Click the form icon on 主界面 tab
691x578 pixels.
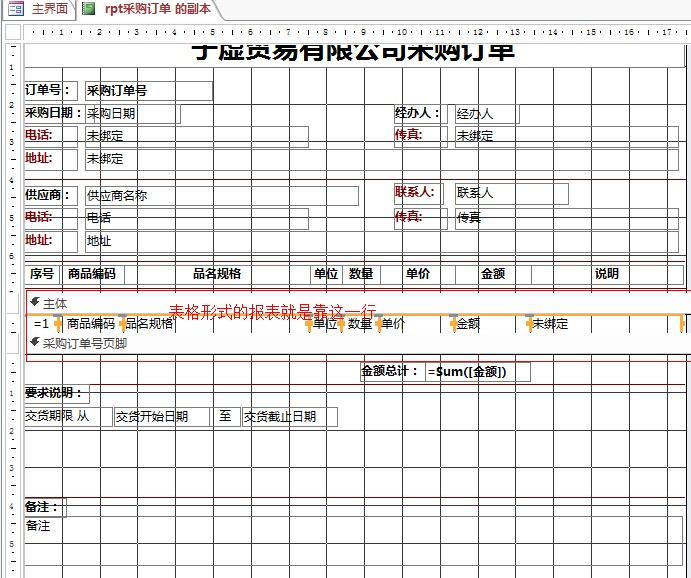pos(16,8)
